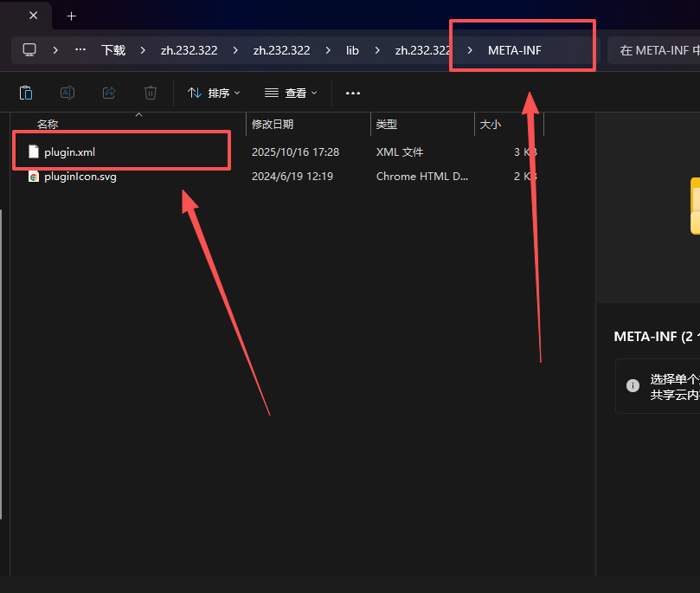700x593 pixels.
Task: Click the PC monitor icon in address bar
Action: tap(30, 50)
